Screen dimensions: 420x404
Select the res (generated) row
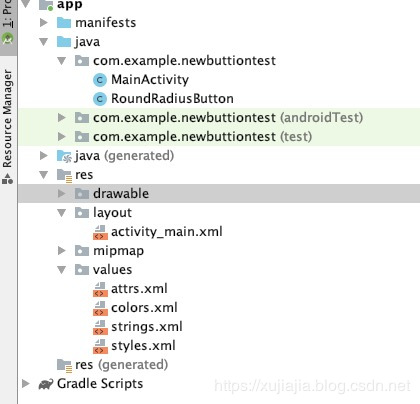click(219, 365)
